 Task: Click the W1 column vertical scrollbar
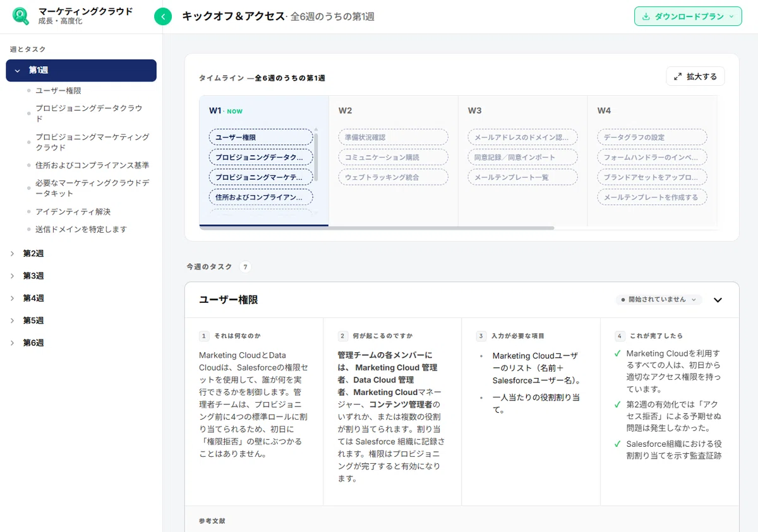tap(316, 157)
